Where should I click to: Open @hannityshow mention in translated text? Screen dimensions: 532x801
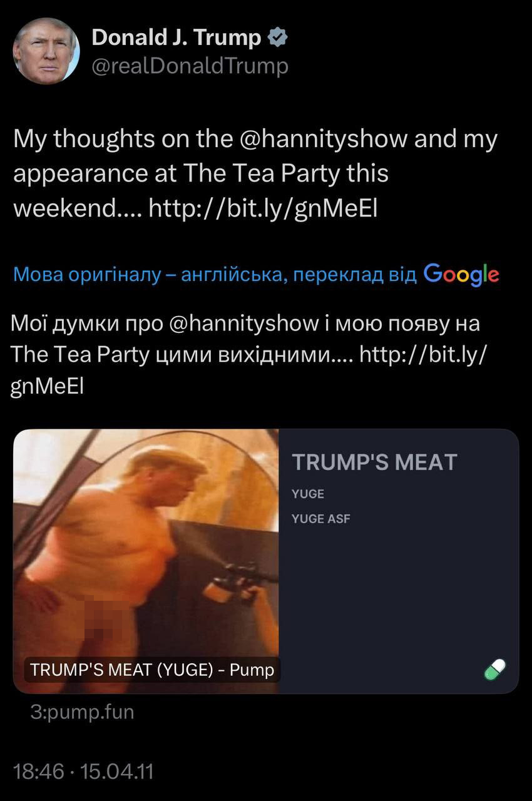click(243, 324)
